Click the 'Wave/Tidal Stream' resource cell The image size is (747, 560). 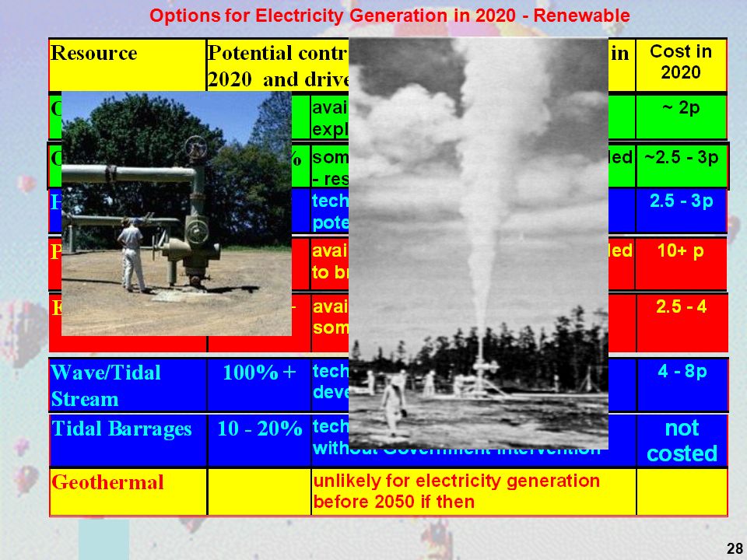[x=128, y=385]
